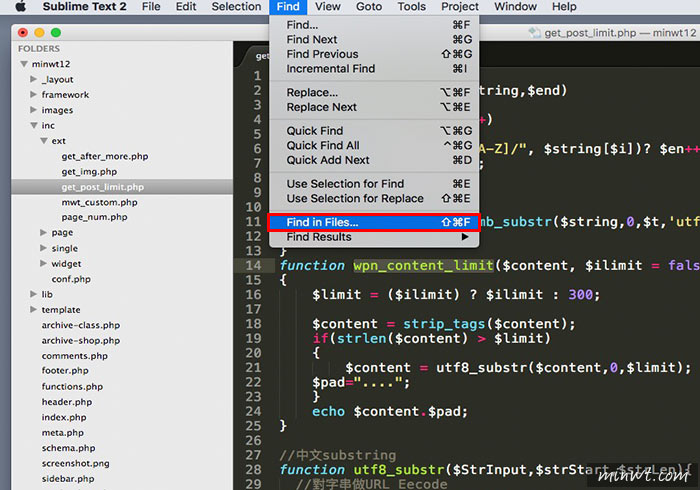Choose Quick Add Next menu entry
The image size is (700, 490).
coord(374,160)
